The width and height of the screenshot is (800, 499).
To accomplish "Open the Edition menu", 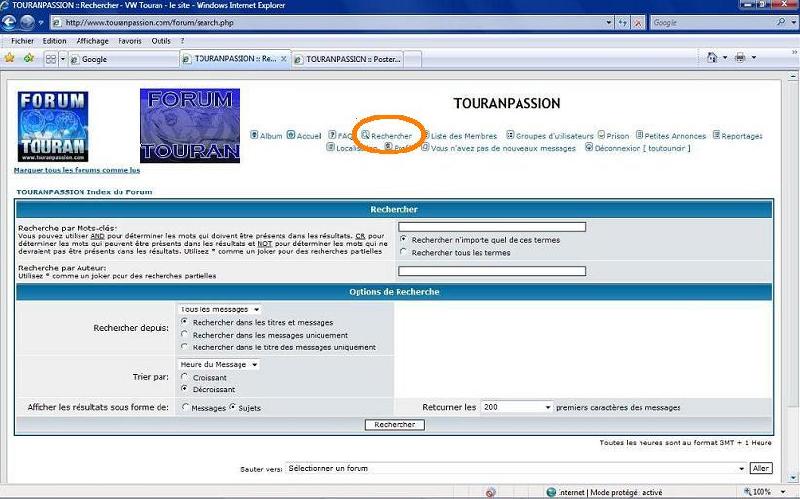I will point(54,41).
